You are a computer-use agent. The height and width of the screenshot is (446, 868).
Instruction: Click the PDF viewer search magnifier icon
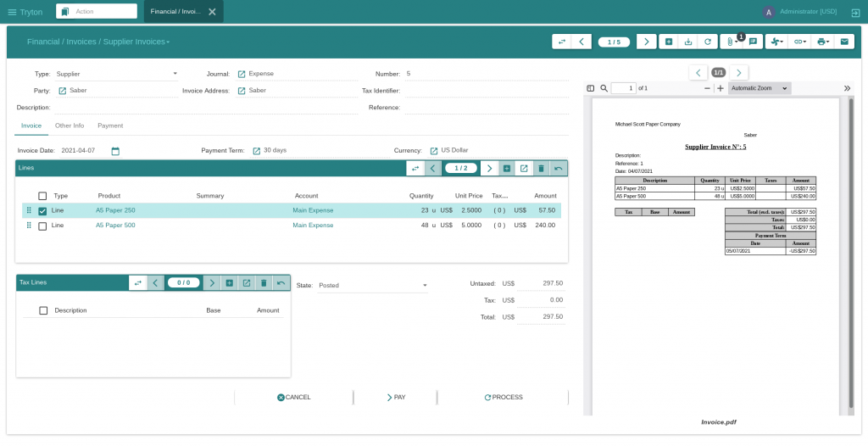tap(604, 88)
